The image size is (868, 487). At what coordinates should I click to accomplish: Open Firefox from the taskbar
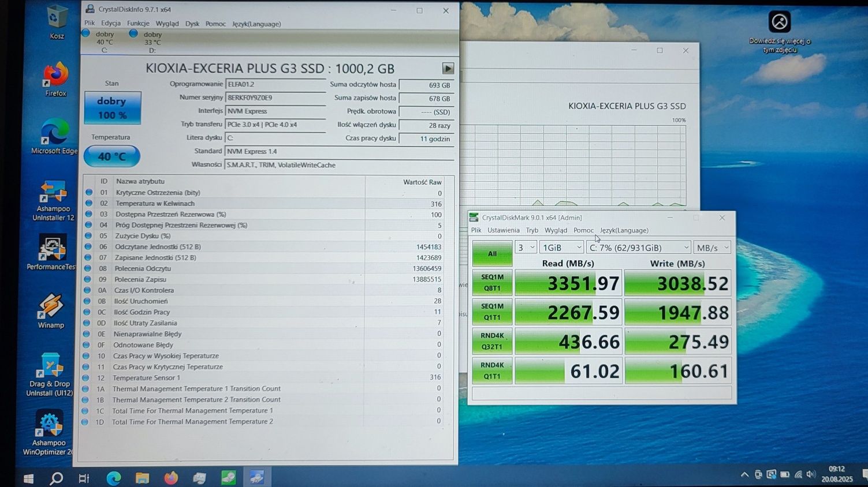coord(171,478)
